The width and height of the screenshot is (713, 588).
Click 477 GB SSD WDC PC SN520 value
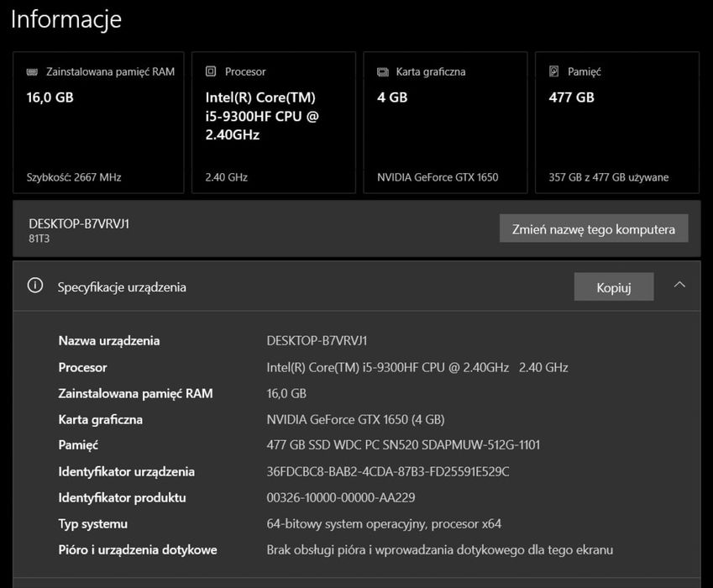pyautogui.click(x=403, y=444)
